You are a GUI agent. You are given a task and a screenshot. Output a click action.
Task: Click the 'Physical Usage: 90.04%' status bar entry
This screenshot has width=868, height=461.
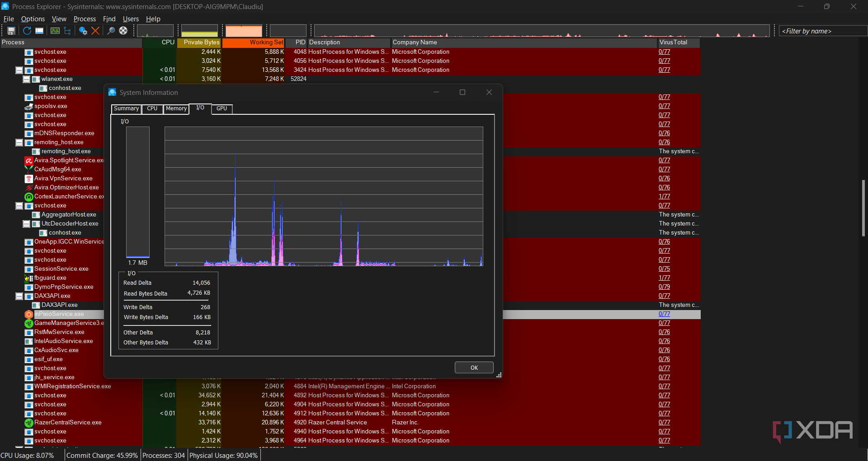tap(223, 456)
